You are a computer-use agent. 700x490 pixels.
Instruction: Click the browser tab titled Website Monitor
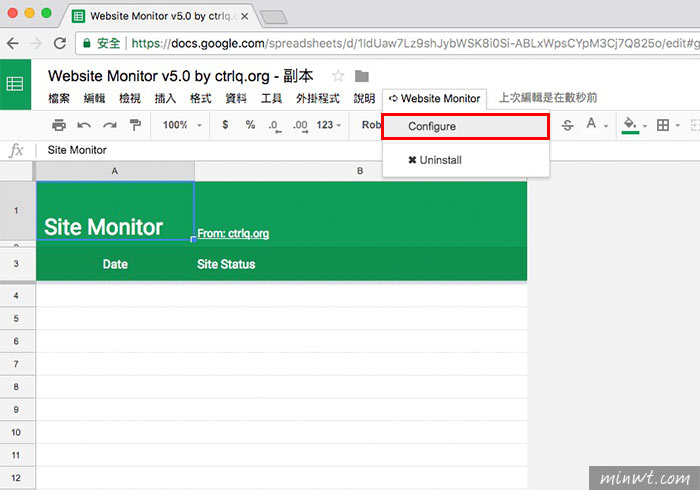click(x=161, y=17)
